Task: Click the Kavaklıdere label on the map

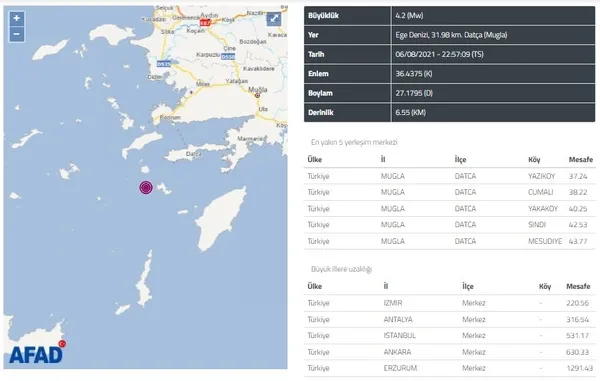Action: pyautogui.click(x=259, y=68)
